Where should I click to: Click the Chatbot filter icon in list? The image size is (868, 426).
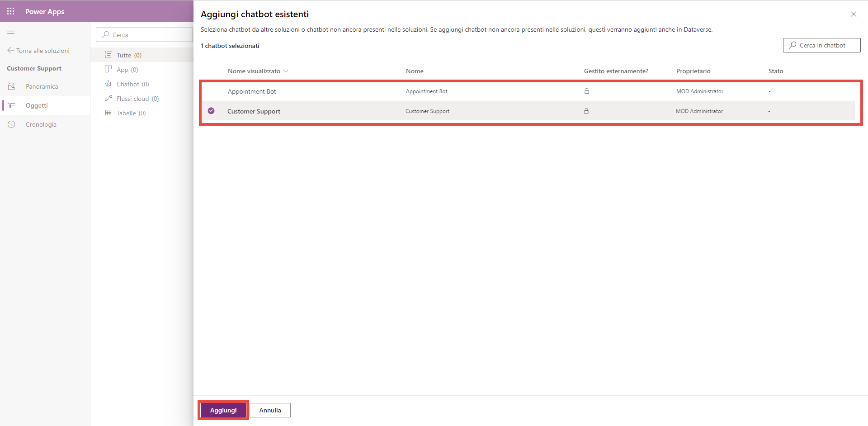click(x=108, y=84)
